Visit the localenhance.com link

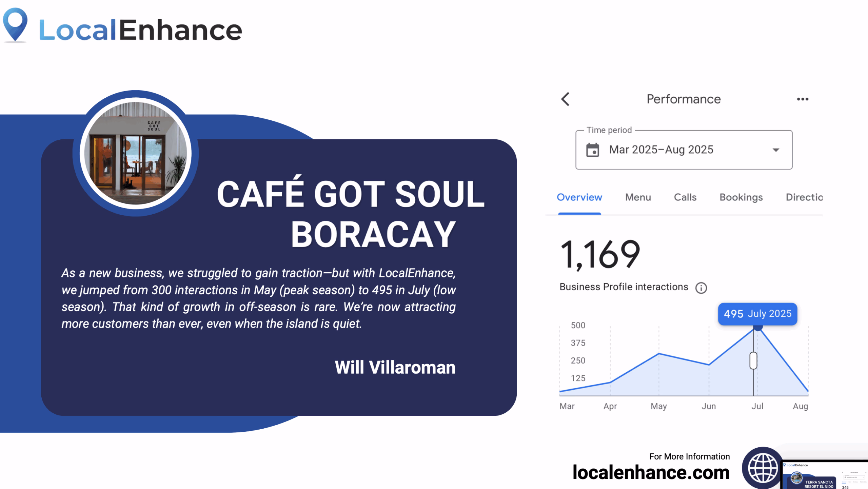point(651,472)
